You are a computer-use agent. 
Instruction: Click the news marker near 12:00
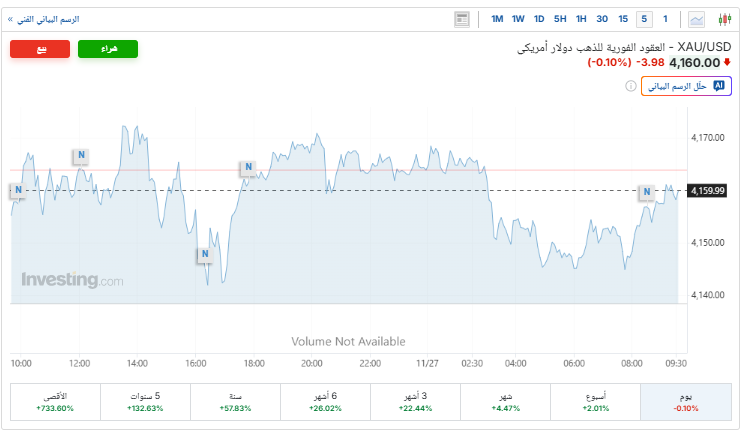80,155
